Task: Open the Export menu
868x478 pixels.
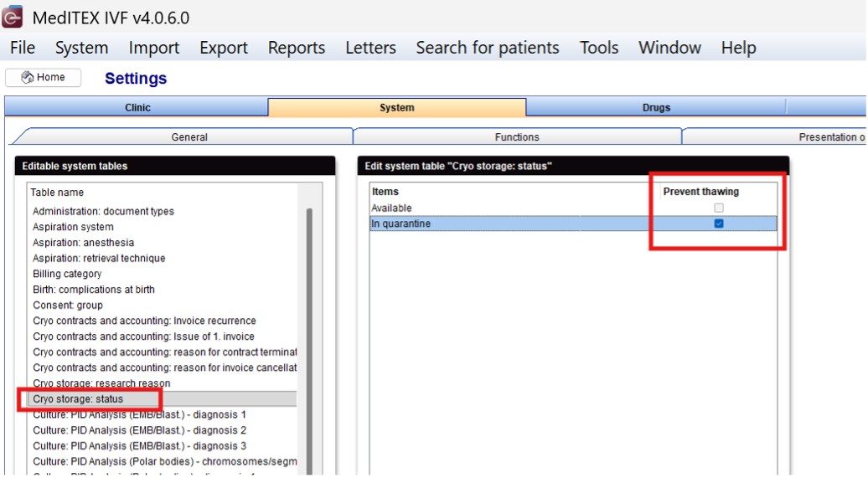Action: pos(224,48)
